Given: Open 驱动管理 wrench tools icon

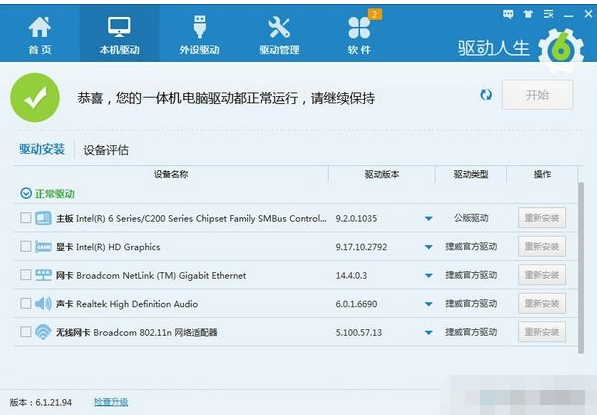Looking at the screenshot, I should click(279, 27).
